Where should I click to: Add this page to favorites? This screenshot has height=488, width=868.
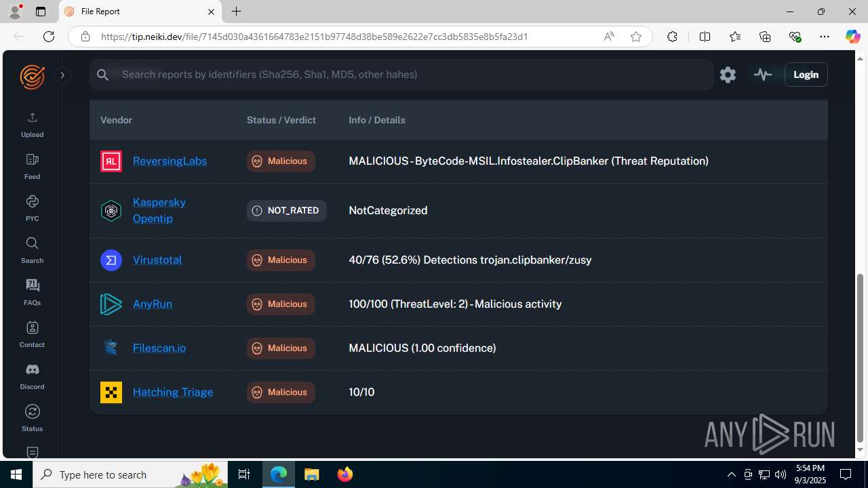pos(636,37)
